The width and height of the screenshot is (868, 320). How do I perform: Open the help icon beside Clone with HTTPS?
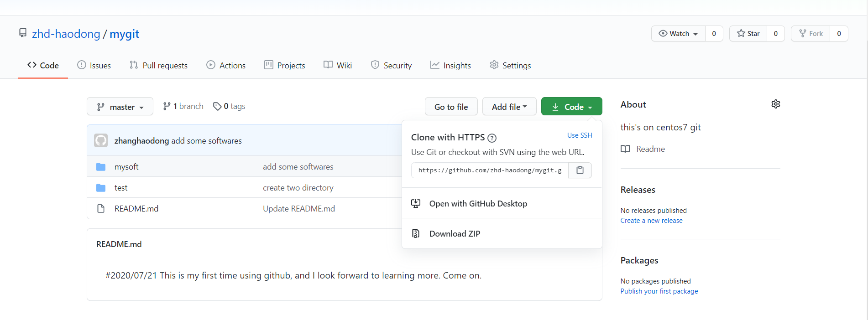(x=492, y=138)
